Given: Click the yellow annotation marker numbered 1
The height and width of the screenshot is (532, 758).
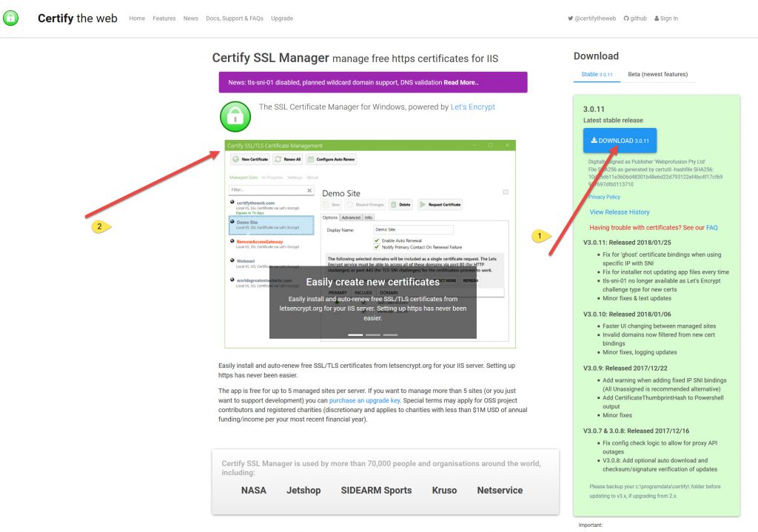Looking at the screenshot, I should click(x=540, y=236).
